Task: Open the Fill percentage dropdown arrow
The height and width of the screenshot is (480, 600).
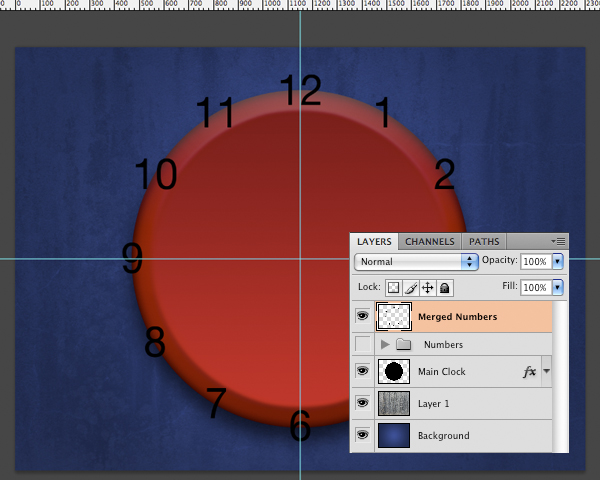Action: pos(558,288)
